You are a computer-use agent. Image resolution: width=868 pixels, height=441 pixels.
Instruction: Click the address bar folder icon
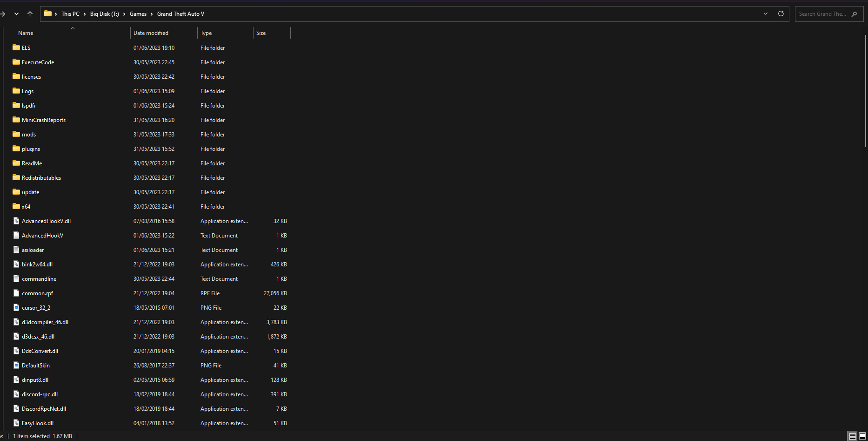(x=48, y=14)
